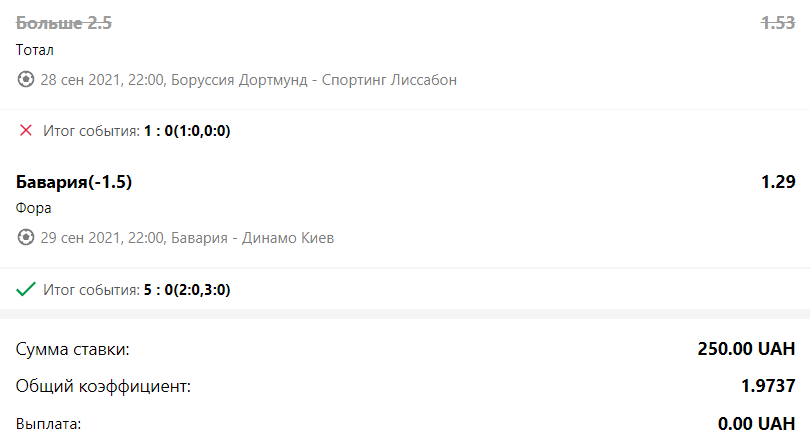The height and width of the screenshot is (444, 810).
Task: Click the result 5 : 0(2:0,3:0)
Action: click(x=187, y=289)
